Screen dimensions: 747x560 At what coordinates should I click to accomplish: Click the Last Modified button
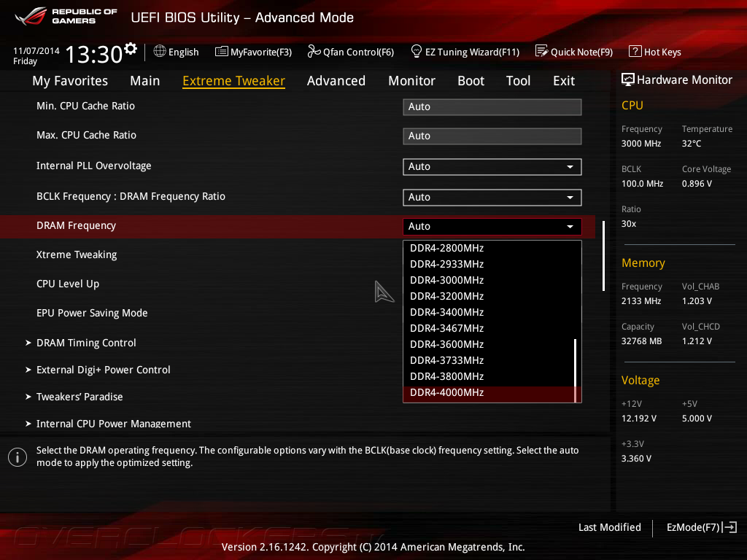(609, 527)
